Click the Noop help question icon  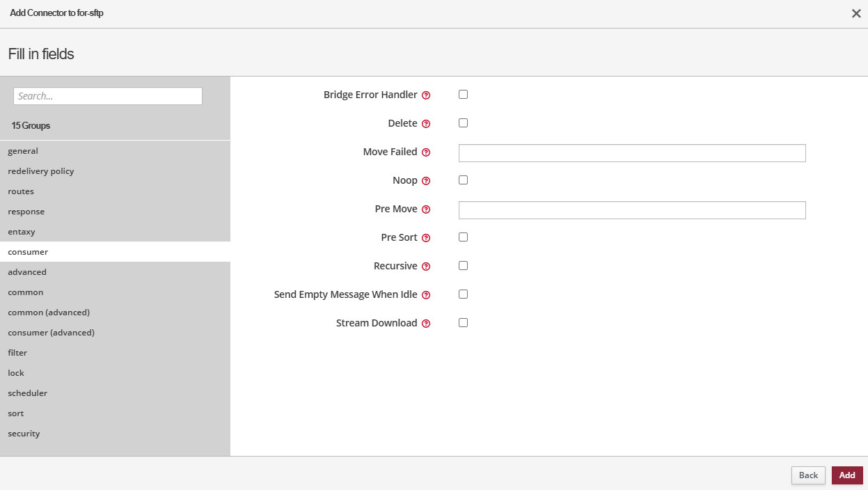[x=426, y=181]
